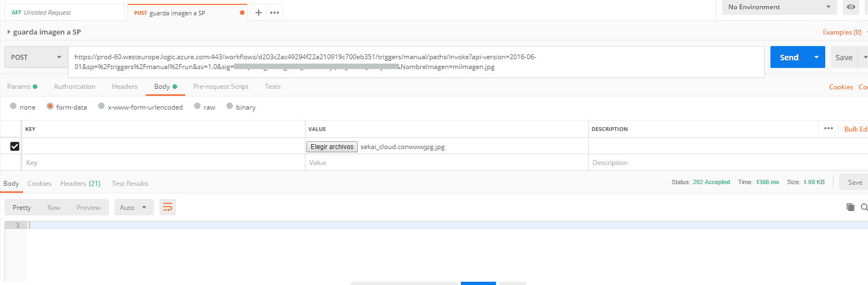Switch response view to Raw
868x285 pixels.
coord(54,207)
